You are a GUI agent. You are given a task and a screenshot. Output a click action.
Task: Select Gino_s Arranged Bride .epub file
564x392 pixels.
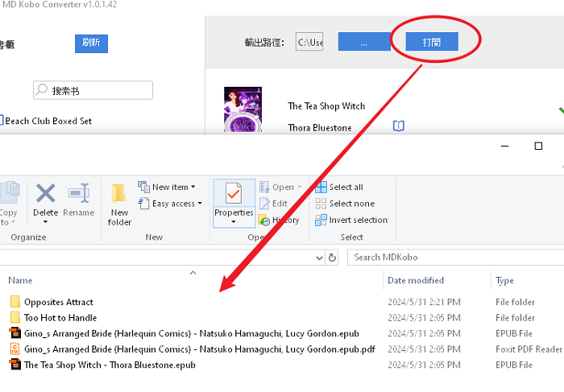tap(192, 333)
